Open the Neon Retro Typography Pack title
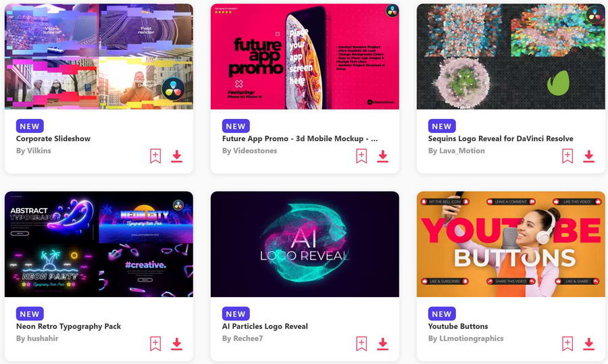The height and width of the screenshot is (364, 608). pos(69,326)
